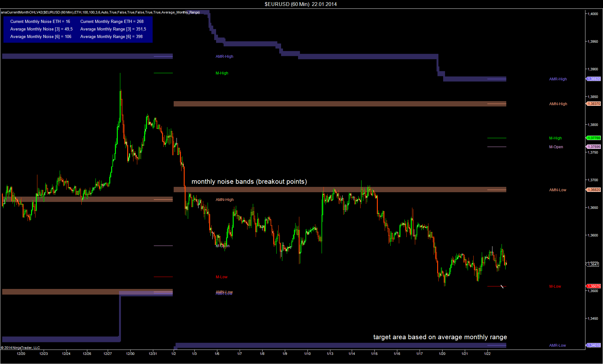
Task: Click the 12/31 date on time axis
Action: (x=153, y=354)
